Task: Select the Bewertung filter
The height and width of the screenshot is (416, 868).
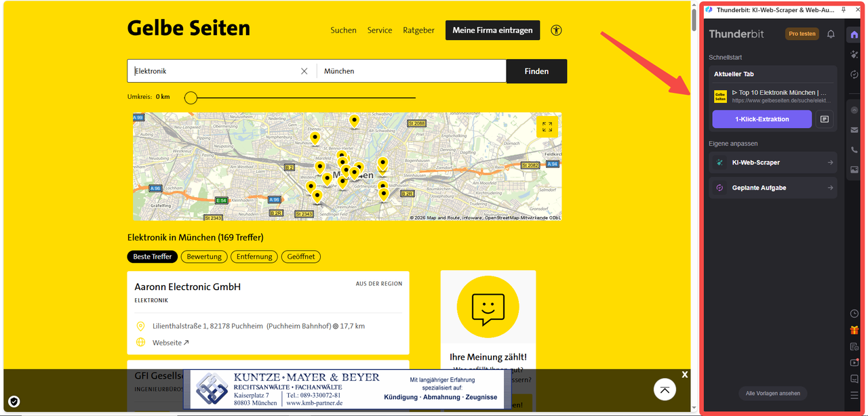Action: 204,257
